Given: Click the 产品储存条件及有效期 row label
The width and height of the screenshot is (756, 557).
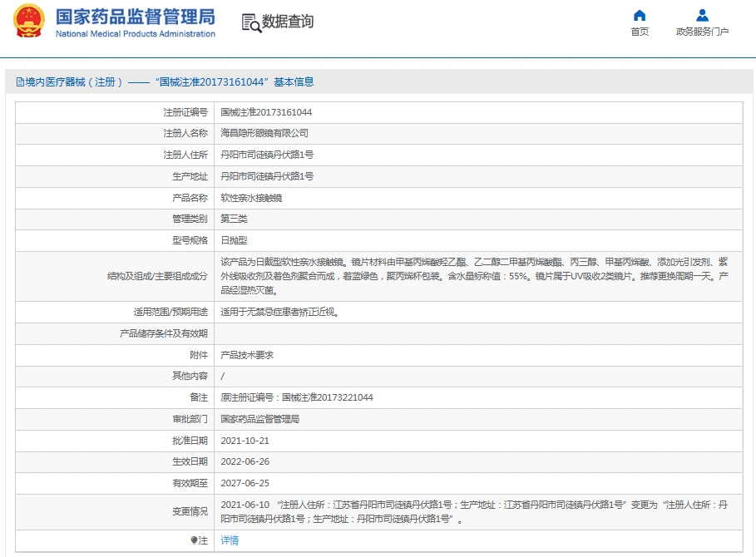Looking at the screenshot, I should point(164,333).
